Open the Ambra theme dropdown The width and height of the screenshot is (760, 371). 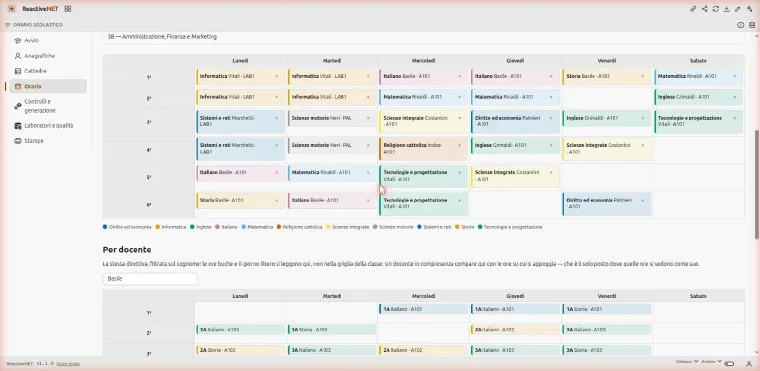pos(712,362)
